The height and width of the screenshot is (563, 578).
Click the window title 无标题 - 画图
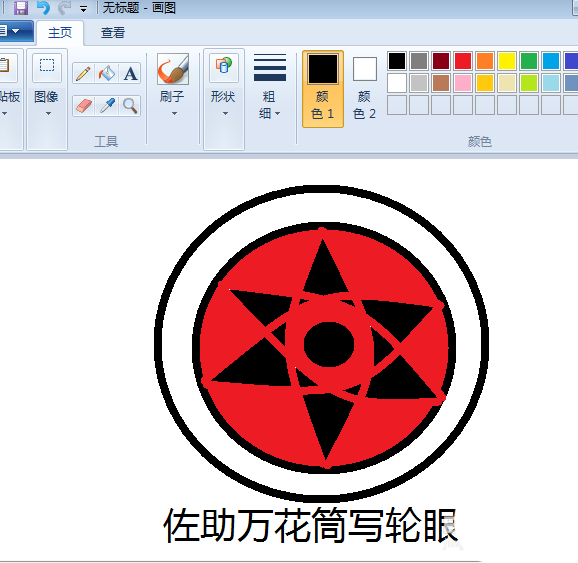pyautogui.click(x=139, y=8)
